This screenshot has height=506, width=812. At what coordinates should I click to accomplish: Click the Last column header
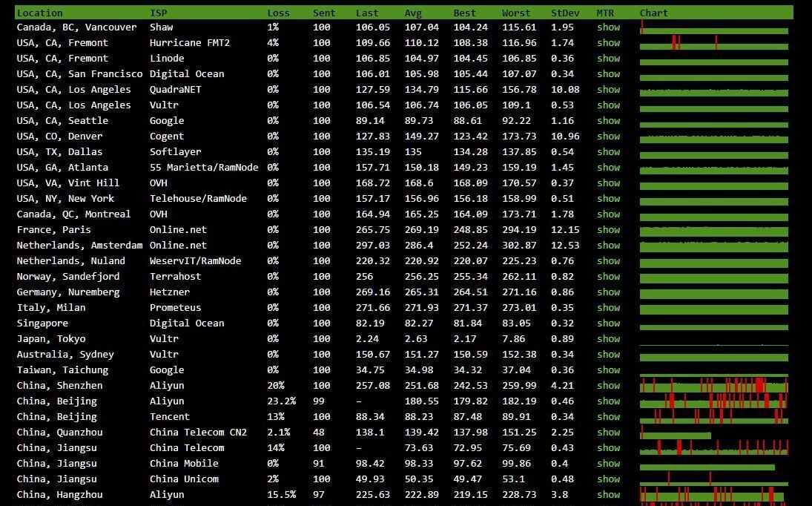click(367, 13)
